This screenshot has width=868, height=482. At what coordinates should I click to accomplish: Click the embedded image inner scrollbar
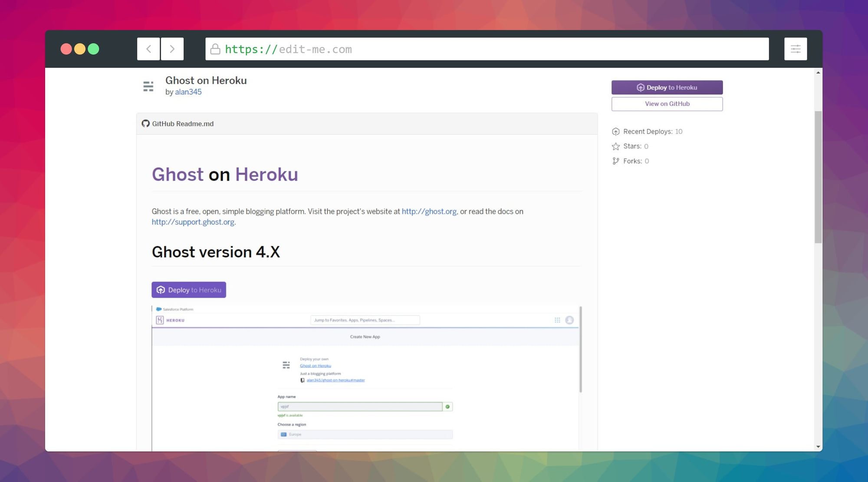(580, 350)
